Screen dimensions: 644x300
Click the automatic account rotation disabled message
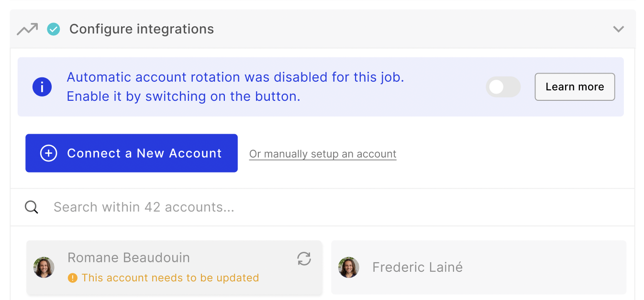click(x=235, y=87)
